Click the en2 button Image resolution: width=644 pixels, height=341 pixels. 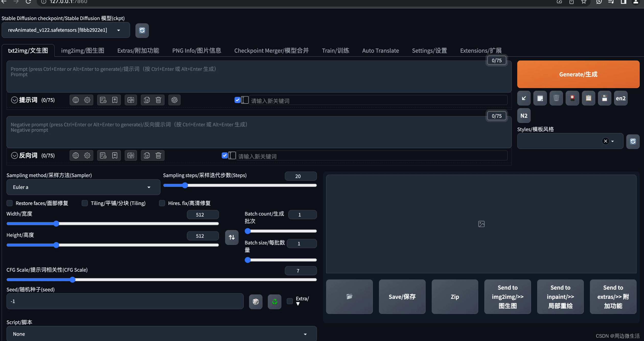(x=621, y=98)
